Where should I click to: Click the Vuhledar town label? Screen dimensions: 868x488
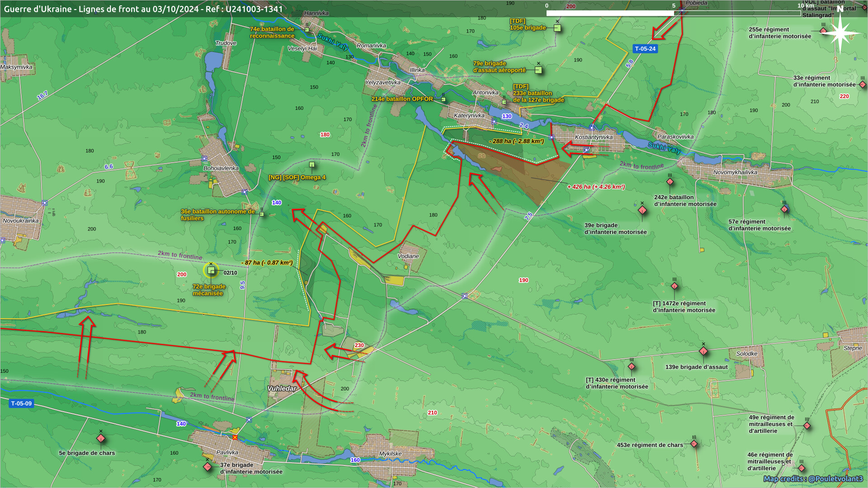point(282,389)
